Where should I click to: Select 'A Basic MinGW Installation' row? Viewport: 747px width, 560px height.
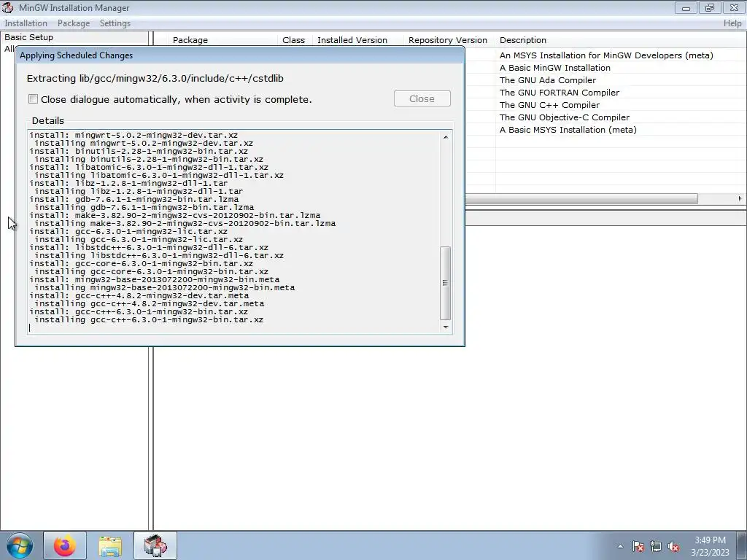(x=554, y=68)
